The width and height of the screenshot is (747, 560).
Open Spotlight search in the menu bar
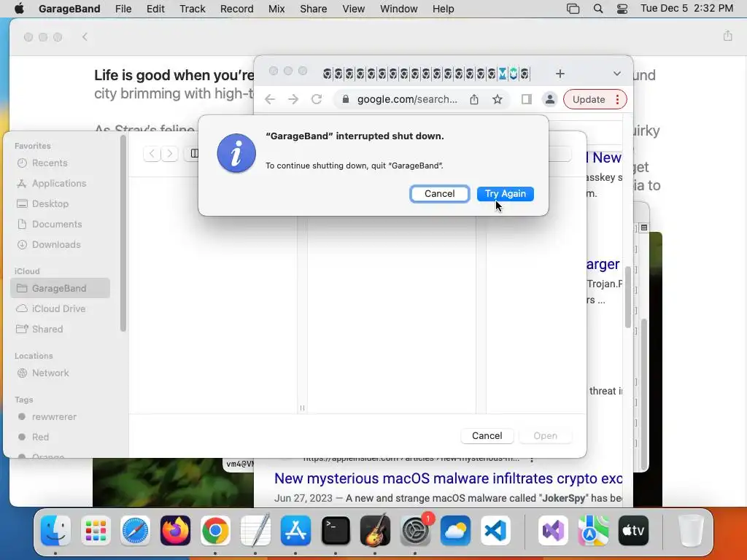[598, 9]
